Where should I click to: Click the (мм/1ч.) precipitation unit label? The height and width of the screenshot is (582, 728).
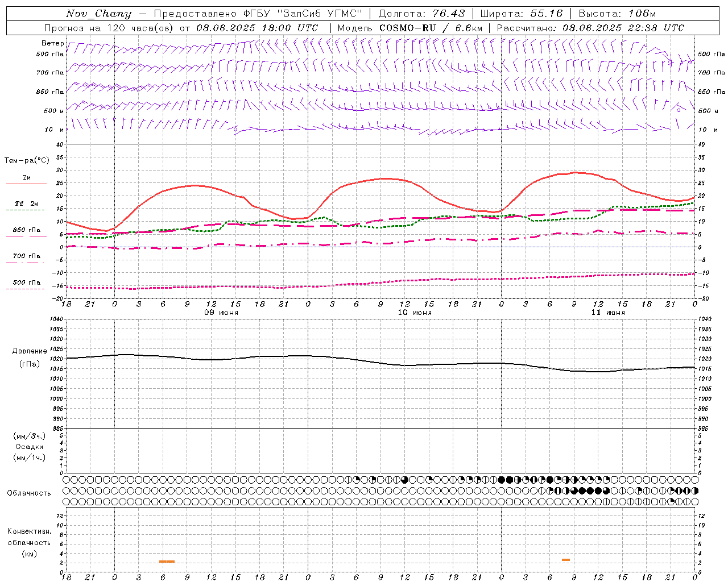pyautogui.click(x=30, y=458)
